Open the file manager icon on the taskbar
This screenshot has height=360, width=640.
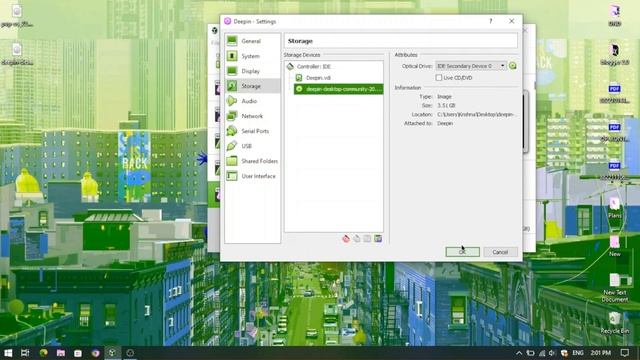61,353
